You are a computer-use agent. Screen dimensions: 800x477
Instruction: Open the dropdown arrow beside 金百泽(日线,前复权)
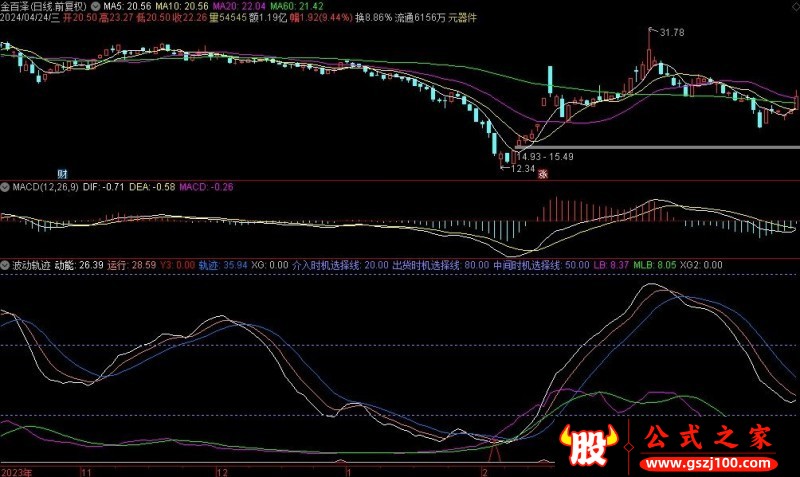[x=95, y=7]
